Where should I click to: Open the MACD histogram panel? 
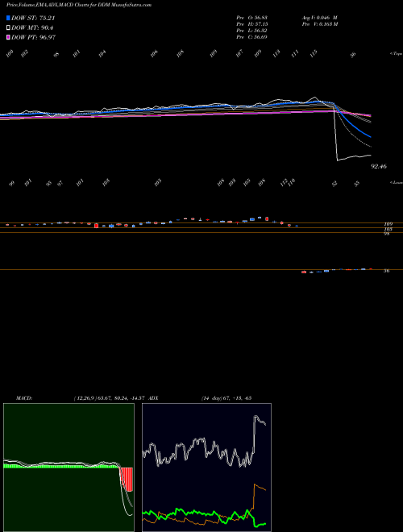tap(69, 468)
